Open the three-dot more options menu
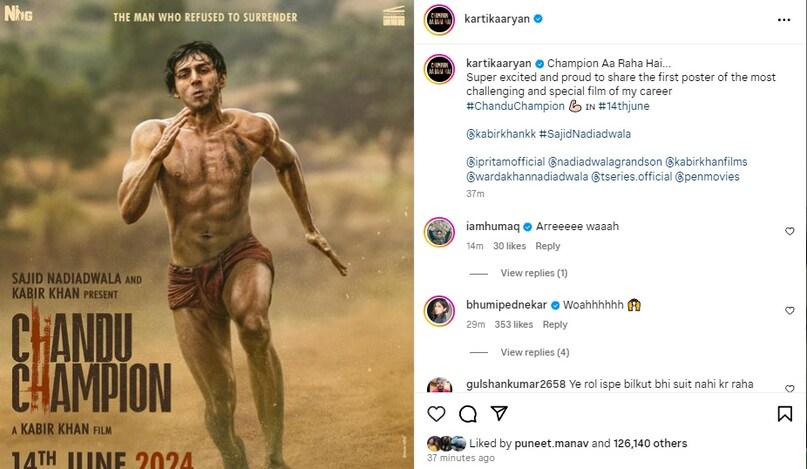Viewport: 807px width, 469px height. (786, 18)
